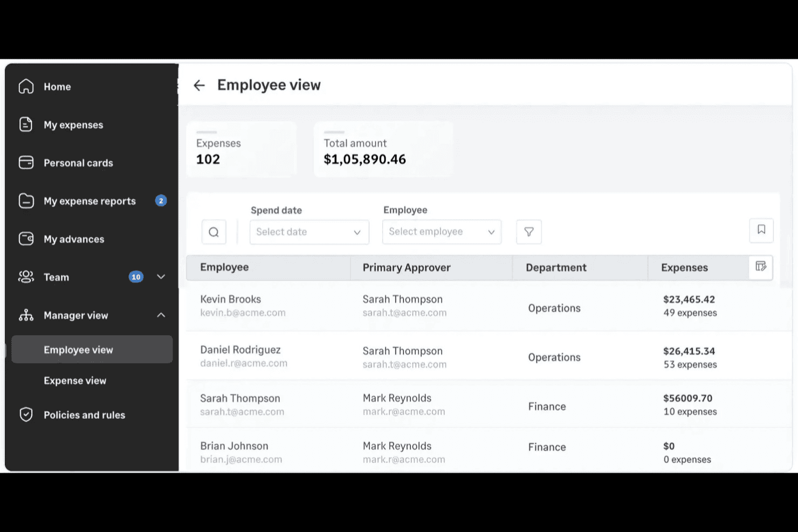Click the $23,465.42 expense amount
The width and height of the screenshot is (798, 532).
(x=689, y=299)
